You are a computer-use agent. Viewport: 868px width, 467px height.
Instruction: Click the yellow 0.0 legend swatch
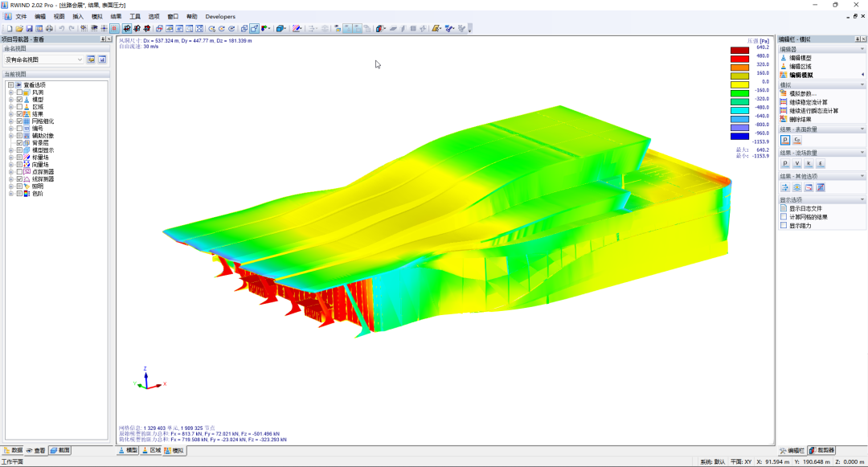click(x=739, y=84)
